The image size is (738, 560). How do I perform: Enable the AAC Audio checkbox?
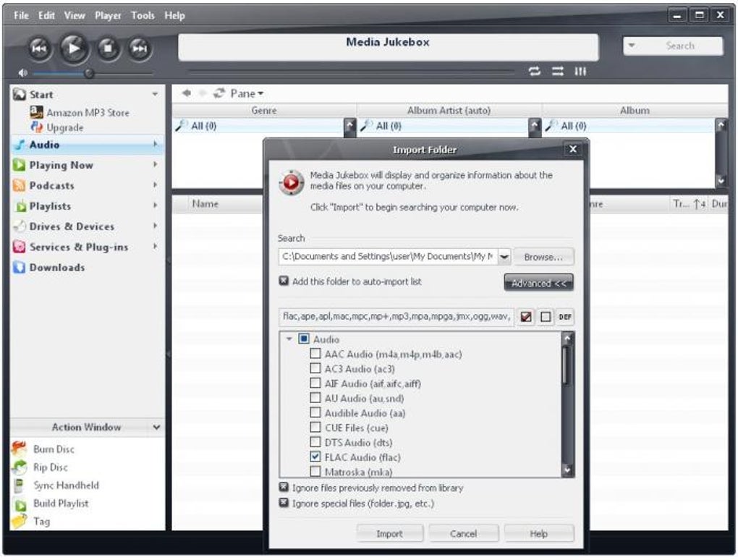(315, 353)
